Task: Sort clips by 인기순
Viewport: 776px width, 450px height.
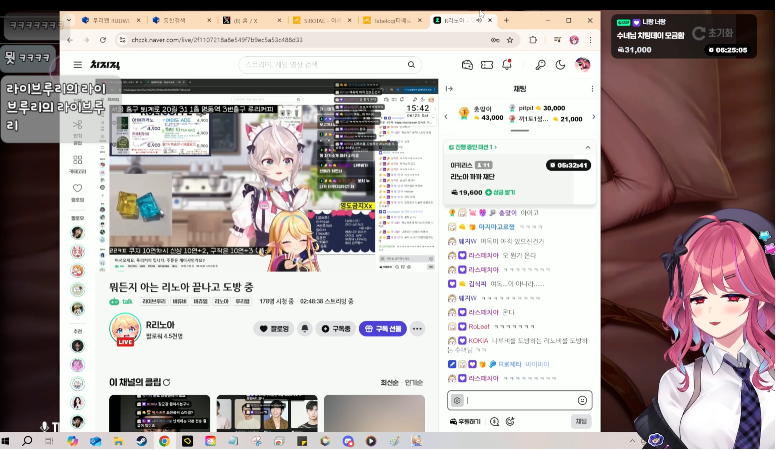Action: pyautogui.click(x=414, y=383)
